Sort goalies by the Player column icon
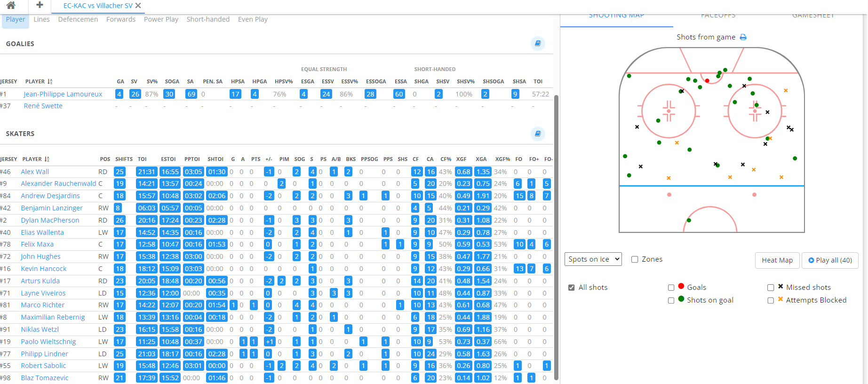Image resolution: width=868 pixels, height=384 pixels. pyautogui.click(x=50, y=81)
